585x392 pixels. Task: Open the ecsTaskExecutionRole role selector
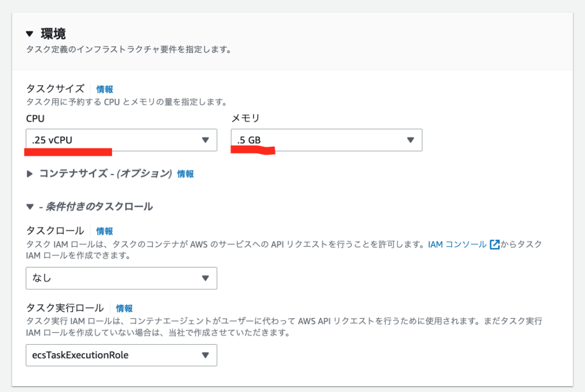click(x=114, y=355)
